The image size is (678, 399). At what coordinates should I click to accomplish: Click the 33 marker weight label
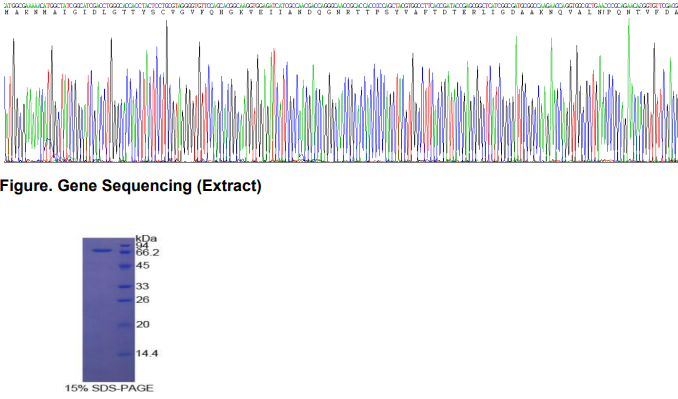tap(142, 286)
